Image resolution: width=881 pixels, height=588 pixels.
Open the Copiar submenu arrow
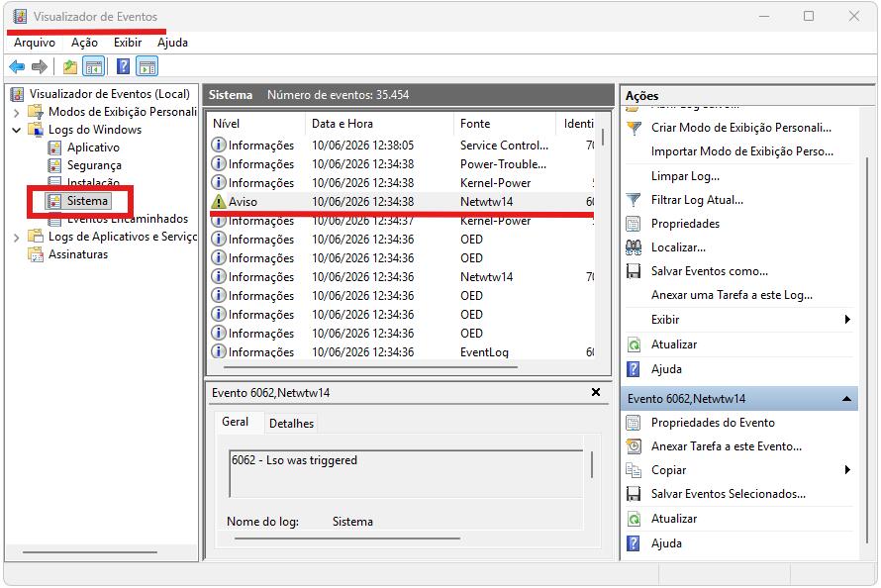pyautogui.click(x=847, y=470)
